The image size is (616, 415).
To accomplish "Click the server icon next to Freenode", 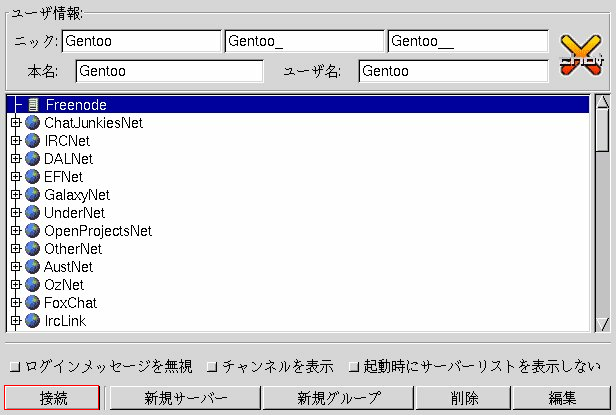I will pyautogui.click(x=33, y=105).
